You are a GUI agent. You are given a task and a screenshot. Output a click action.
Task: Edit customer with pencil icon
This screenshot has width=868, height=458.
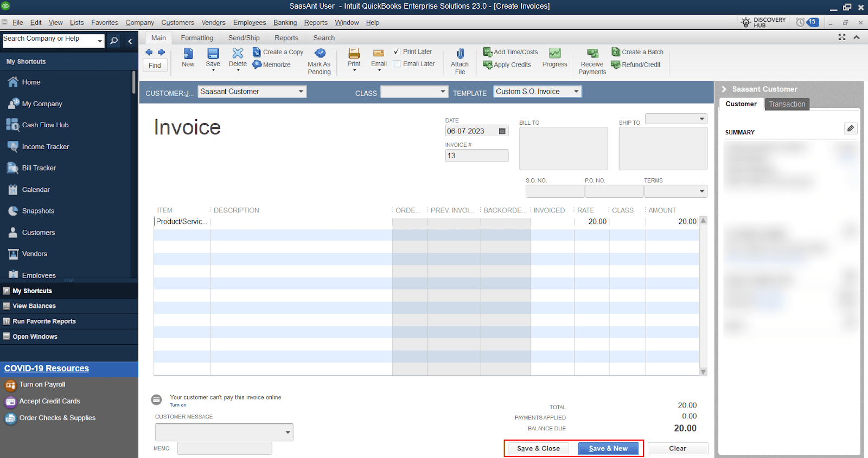[x=851, y=128]
